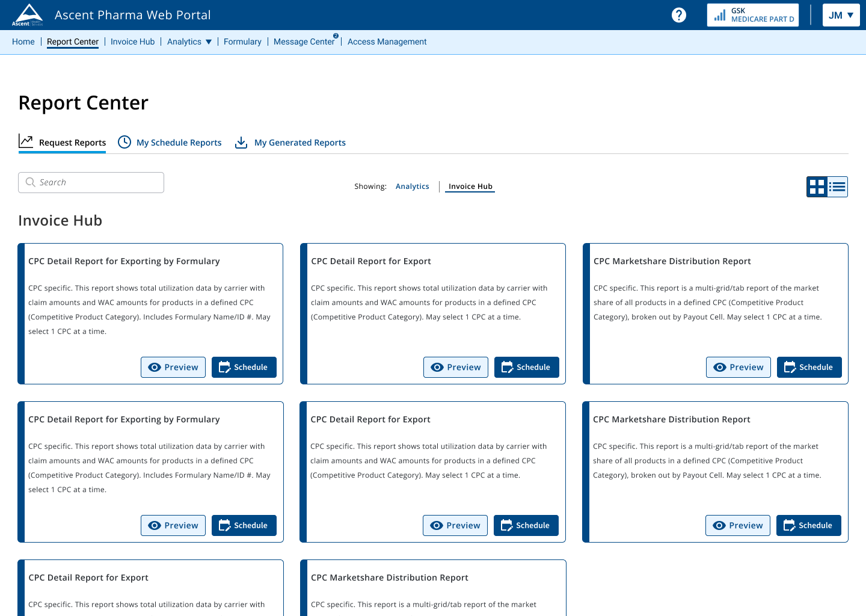
Task: Schedule the first CPC Marketshare Distribution Report
Action: tap(809, 367)
